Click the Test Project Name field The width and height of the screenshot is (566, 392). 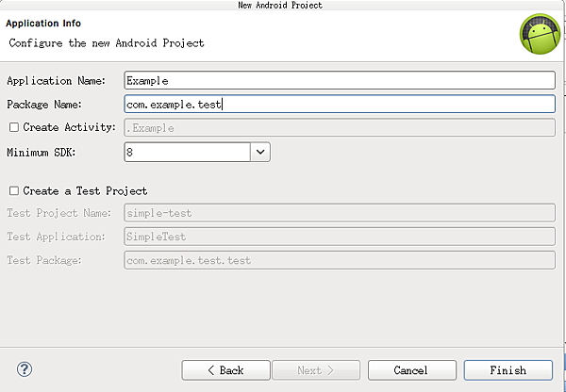click(x=340, y=213)
